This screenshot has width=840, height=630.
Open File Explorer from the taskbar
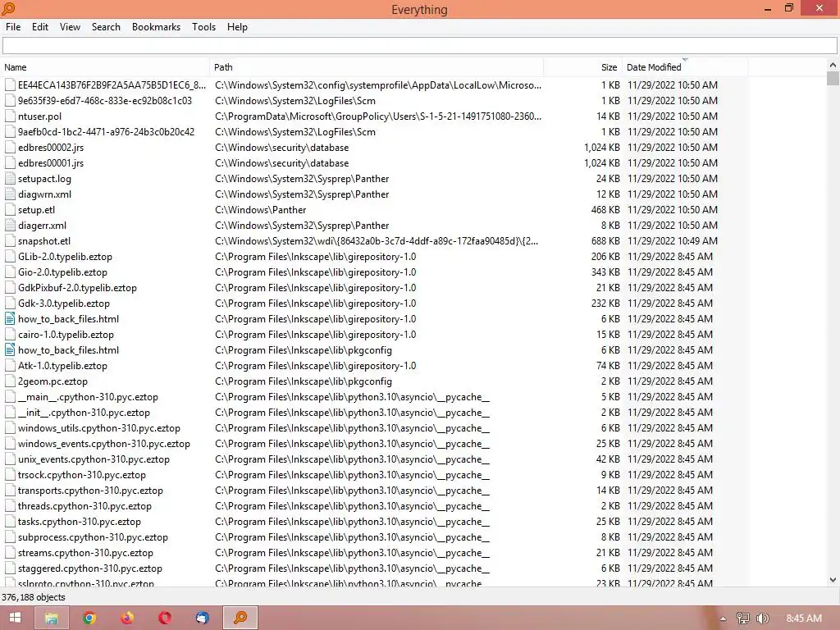52,618
